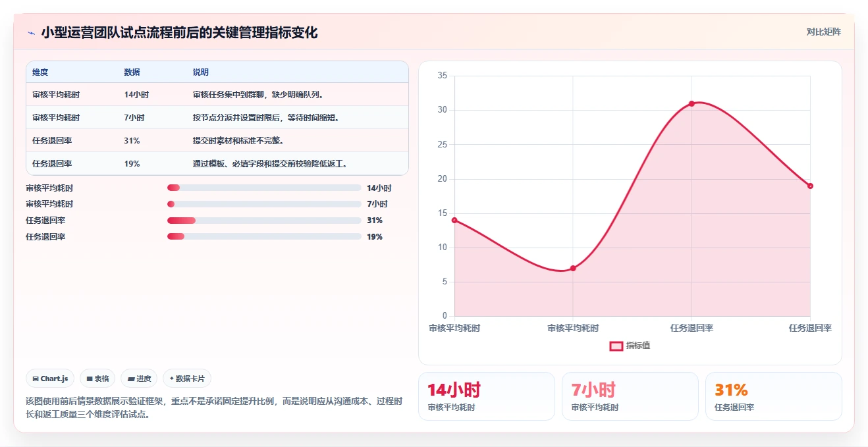Select the Chart.js tag
This screenshot has height=447, width=868.
click(50, 379)
